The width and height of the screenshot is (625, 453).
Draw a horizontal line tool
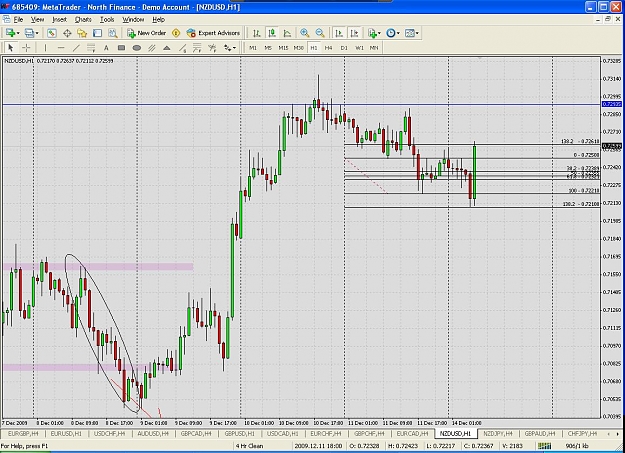(x=61, y=48)
